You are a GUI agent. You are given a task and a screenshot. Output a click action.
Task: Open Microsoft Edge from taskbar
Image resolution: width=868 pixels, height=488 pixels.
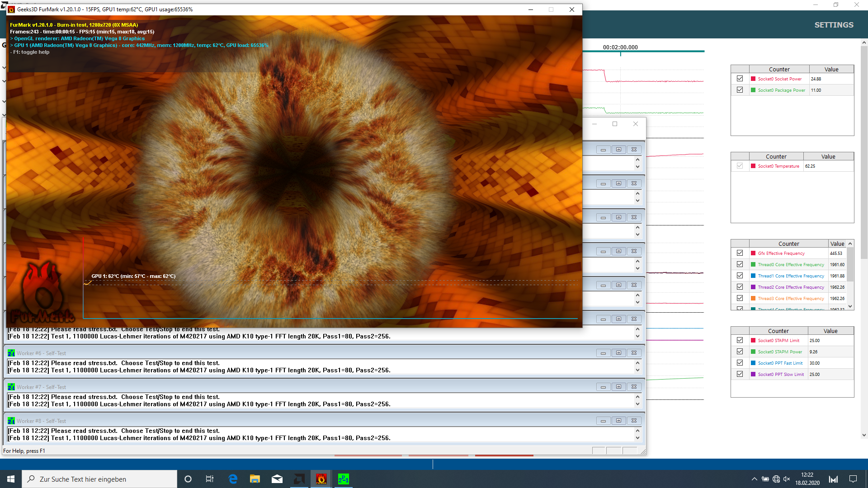(x=233, y=479)
